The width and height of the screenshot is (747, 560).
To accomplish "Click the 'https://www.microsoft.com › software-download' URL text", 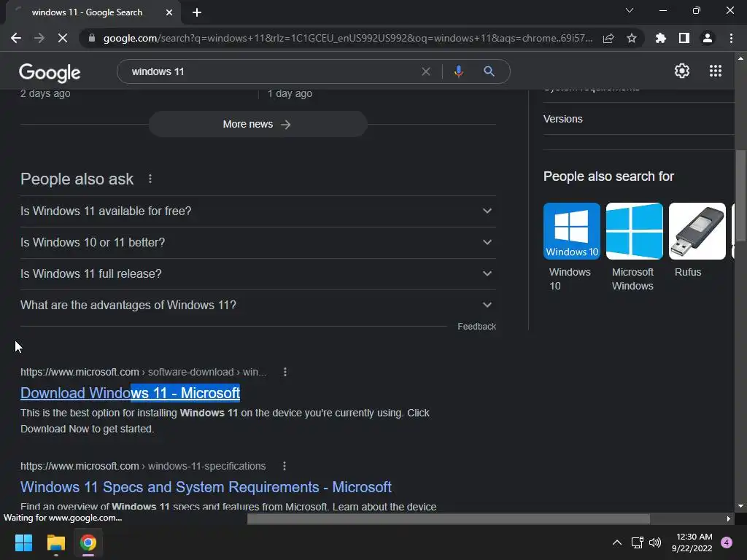I will pyautogui.click(x=144, y=372).
